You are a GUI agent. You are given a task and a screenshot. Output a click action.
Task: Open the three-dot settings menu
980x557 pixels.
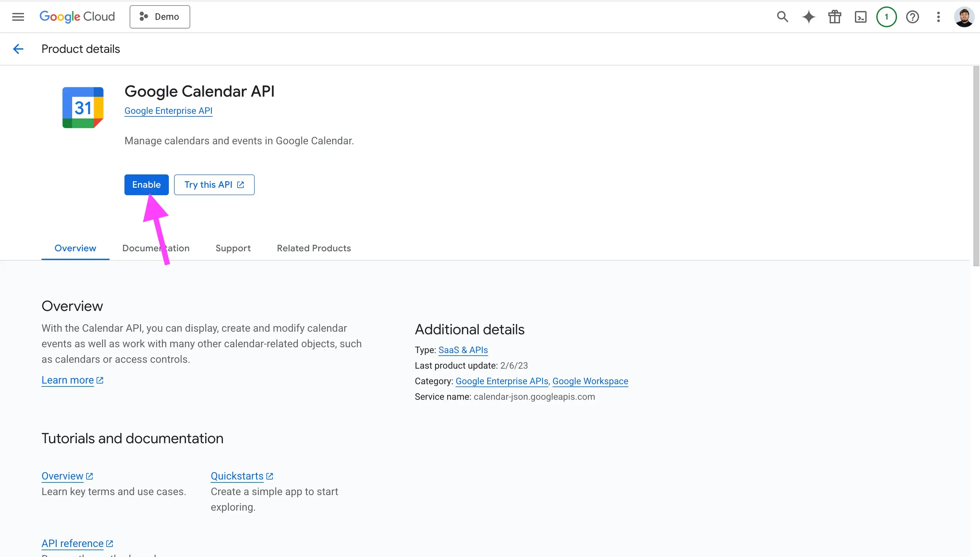938,17
